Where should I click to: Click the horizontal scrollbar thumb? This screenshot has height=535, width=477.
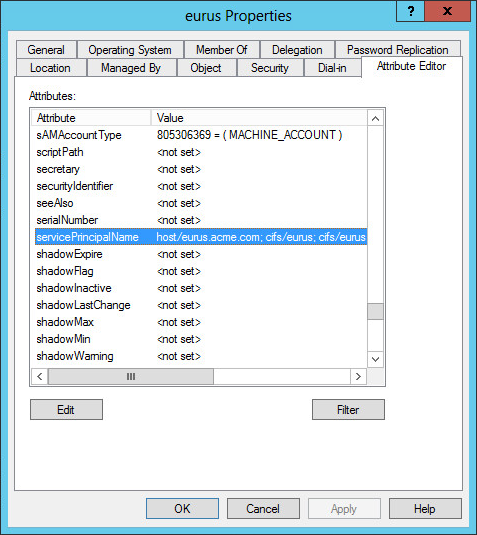click(131, 376)
